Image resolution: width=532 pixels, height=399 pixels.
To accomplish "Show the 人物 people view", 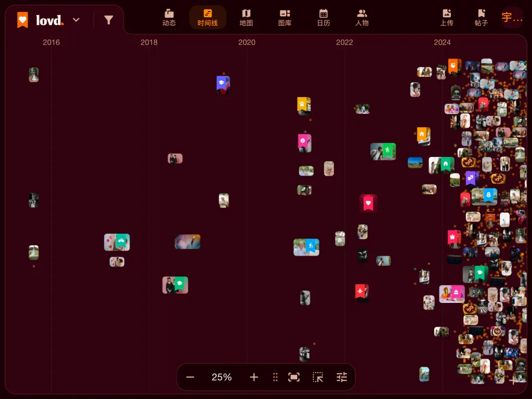I will pyautogui.click(x=362, y=18).
